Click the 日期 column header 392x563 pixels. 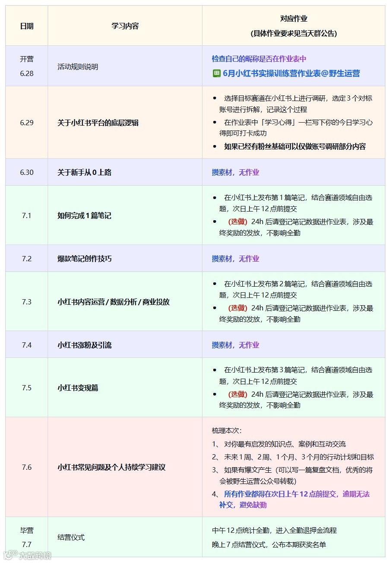pos(27,26)
